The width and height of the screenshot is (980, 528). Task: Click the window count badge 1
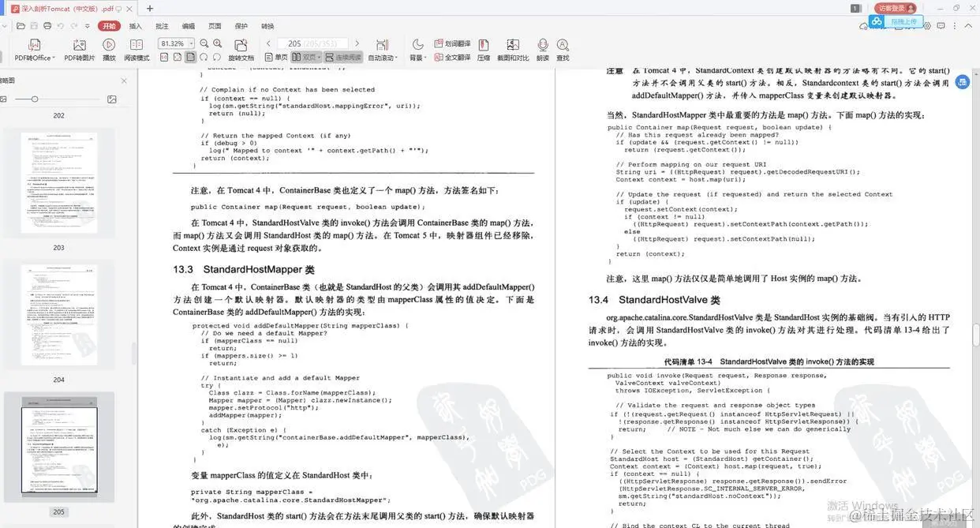pyautogui.click(x=855, y=8)
